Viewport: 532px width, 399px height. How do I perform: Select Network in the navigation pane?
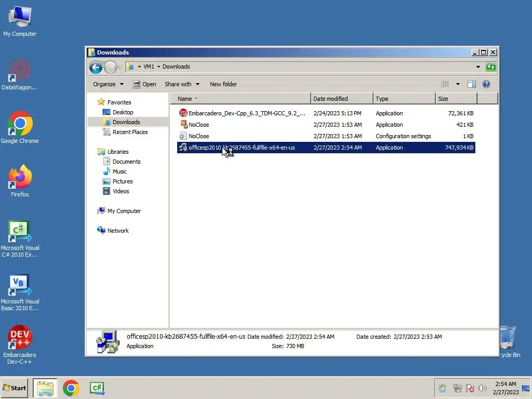118,230
